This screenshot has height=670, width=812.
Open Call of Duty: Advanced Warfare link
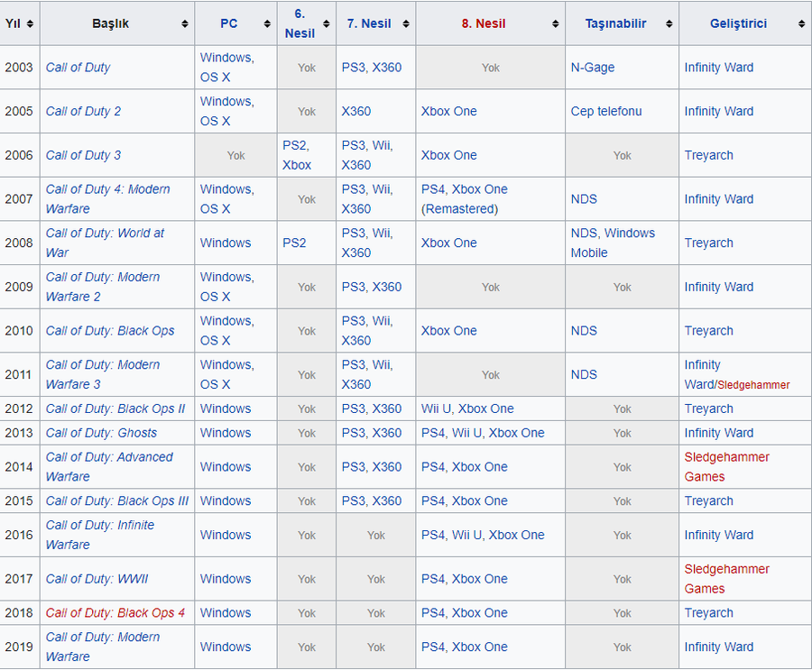(x=109, y=467)
